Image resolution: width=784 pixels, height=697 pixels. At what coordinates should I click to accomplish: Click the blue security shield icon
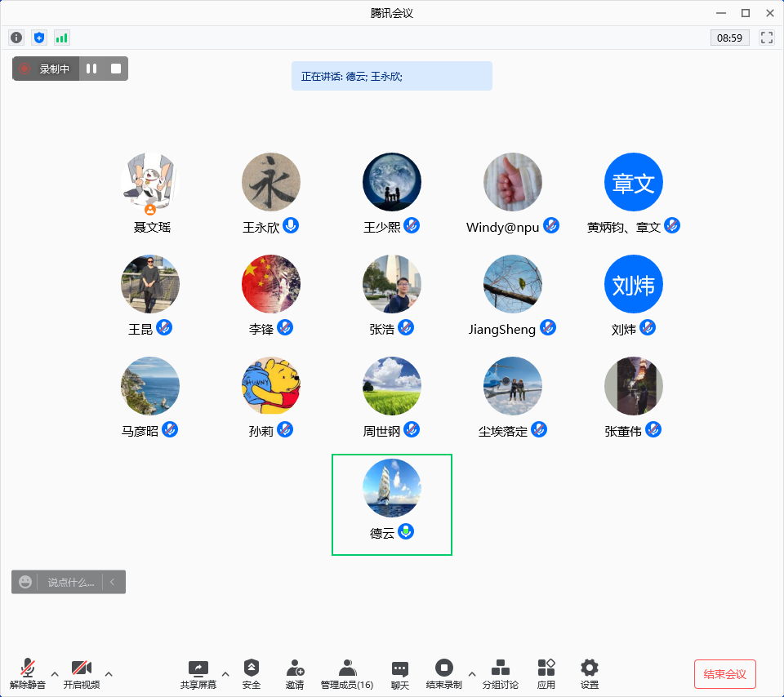point(39,38)
